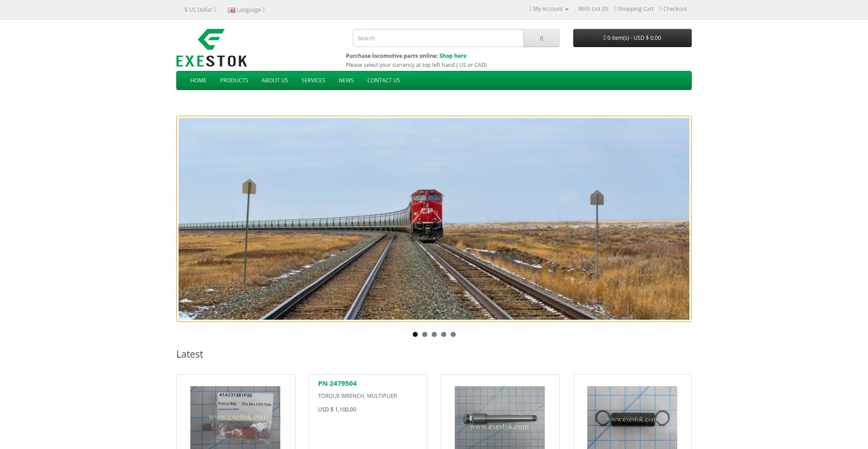The height and width of the screenshot is (449, 868).
Task: Open the Products menu item
Action: pyautogui.click(x=234, y=80)
